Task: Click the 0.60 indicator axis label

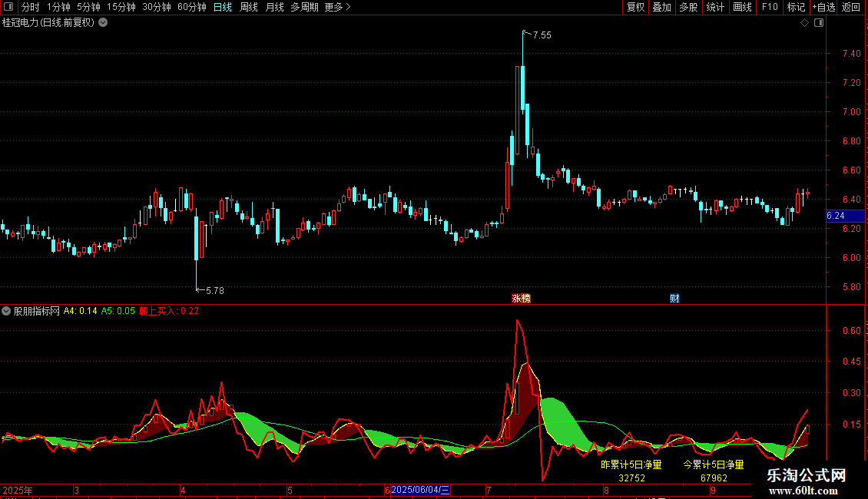Action: point(851,331)
